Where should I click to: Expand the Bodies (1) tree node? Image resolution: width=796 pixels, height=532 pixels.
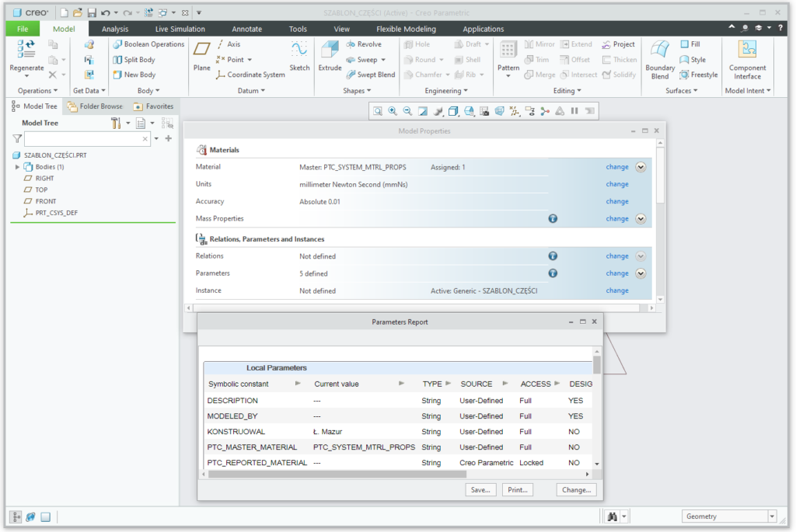(x=17, y=167)
